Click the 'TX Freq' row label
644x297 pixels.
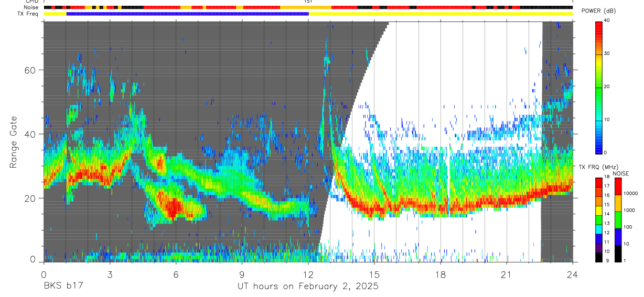(x=28, y=14)
